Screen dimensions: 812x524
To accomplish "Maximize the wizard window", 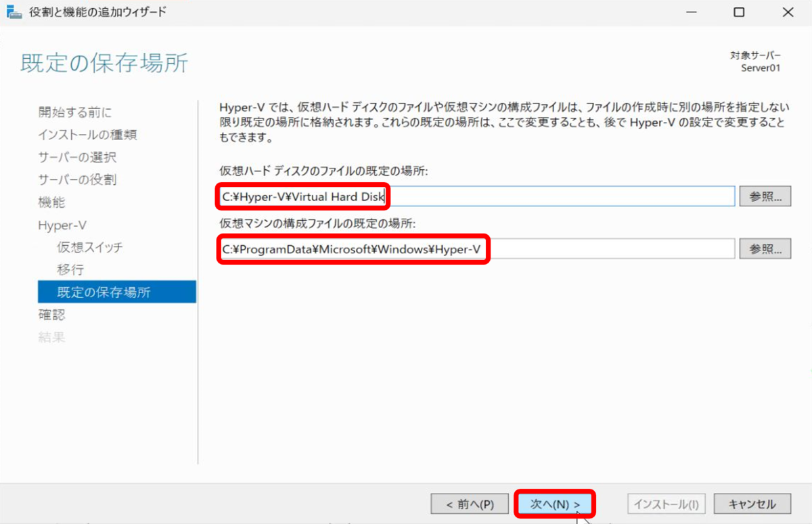I will pos(739,12).
